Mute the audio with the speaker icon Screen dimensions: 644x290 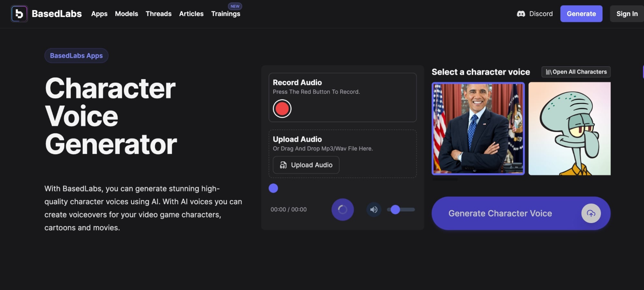[x=374, y=210]
